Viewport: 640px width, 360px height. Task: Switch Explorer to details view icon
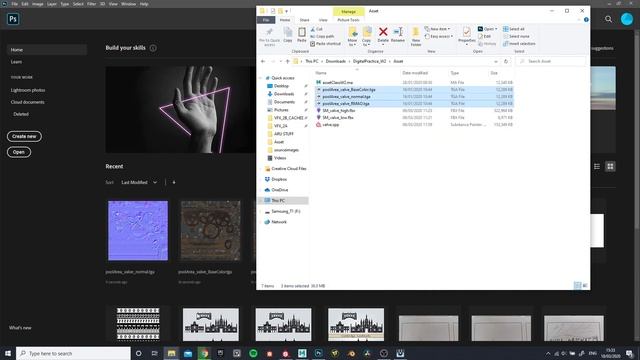[577, 286]
